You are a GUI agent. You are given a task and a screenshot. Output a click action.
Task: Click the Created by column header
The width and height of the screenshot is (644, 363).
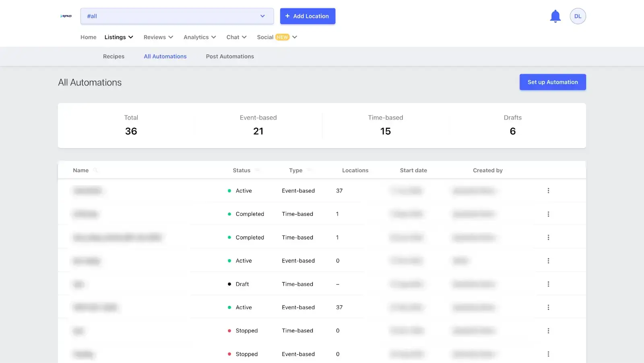[488, 170]
